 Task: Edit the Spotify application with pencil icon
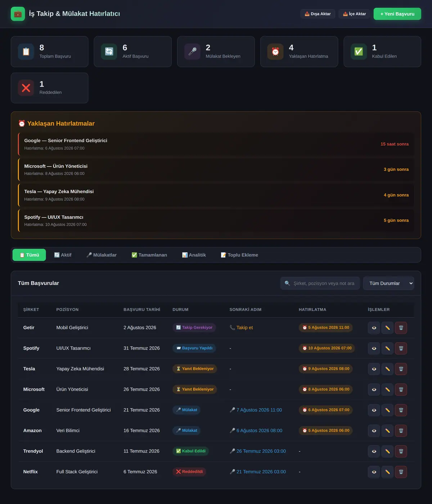click(387, 348)
